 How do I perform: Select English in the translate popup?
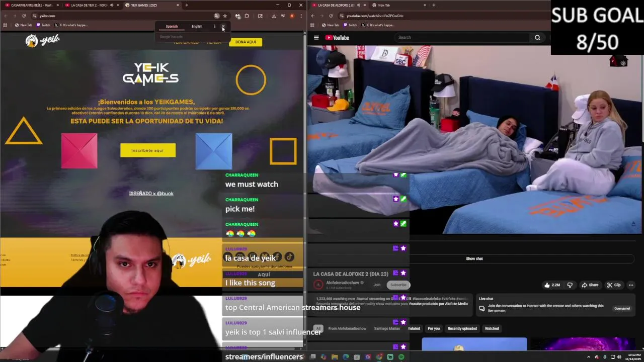click(197, 27)
